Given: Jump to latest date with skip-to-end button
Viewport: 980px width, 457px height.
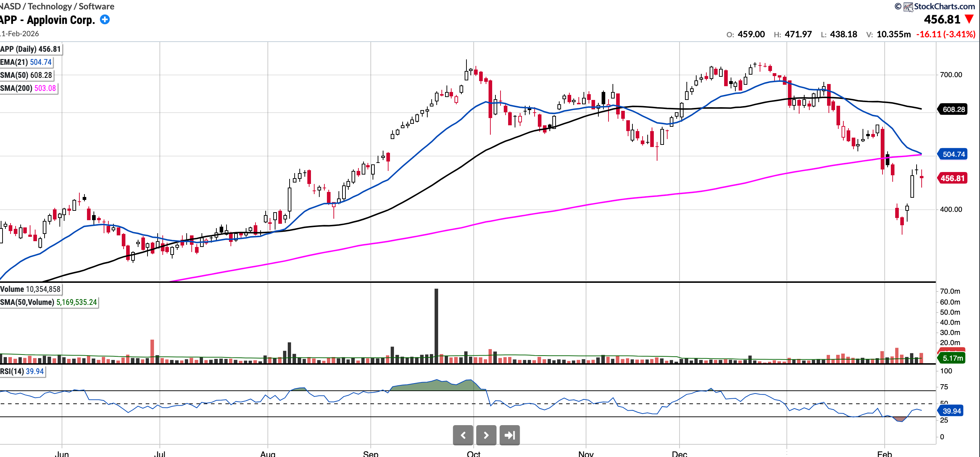Looking at the screenshot, I should click(510, 435).
